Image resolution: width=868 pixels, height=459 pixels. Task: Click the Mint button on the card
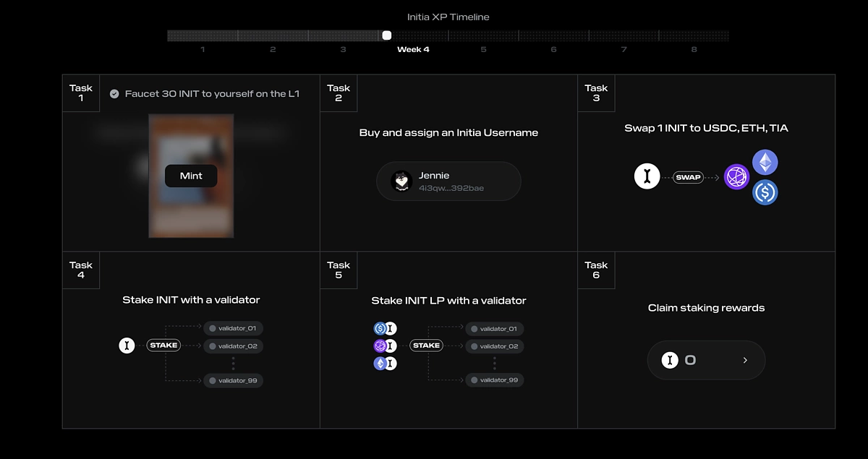click(191, 176)
